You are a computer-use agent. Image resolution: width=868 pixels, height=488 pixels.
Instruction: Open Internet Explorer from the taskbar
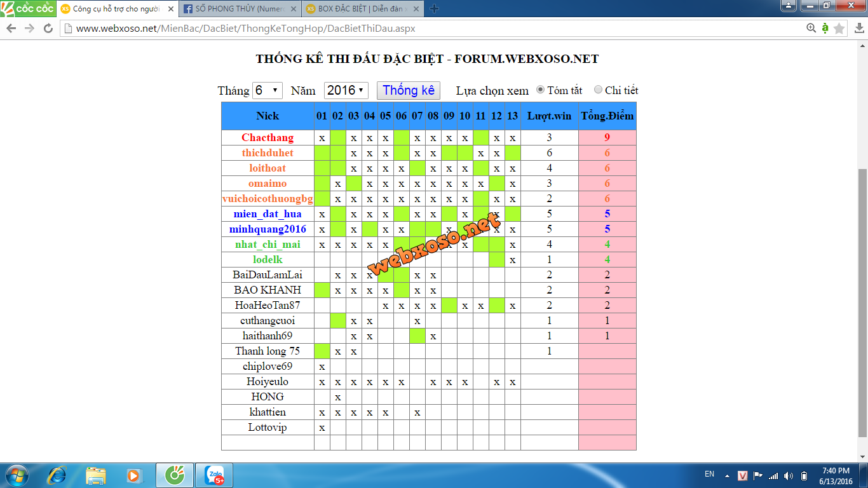click(58, 475)
